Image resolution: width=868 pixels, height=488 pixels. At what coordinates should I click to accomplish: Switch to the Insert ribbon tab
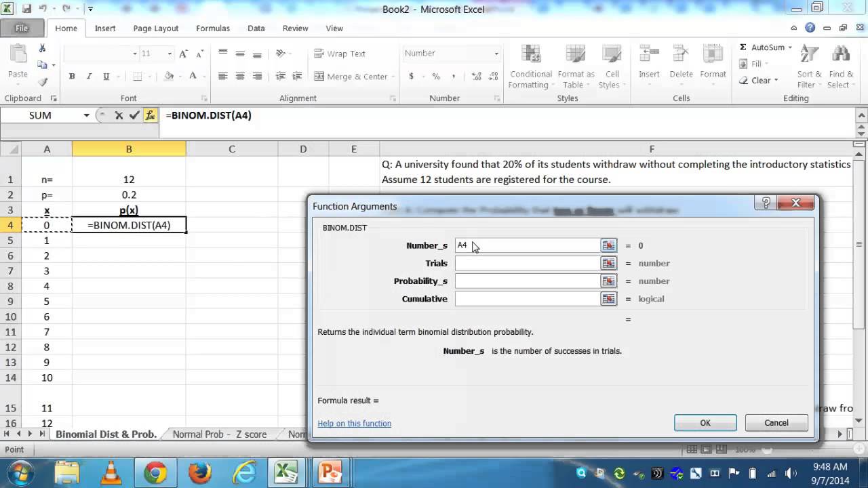pyautogui.click(x=105, y=28)
